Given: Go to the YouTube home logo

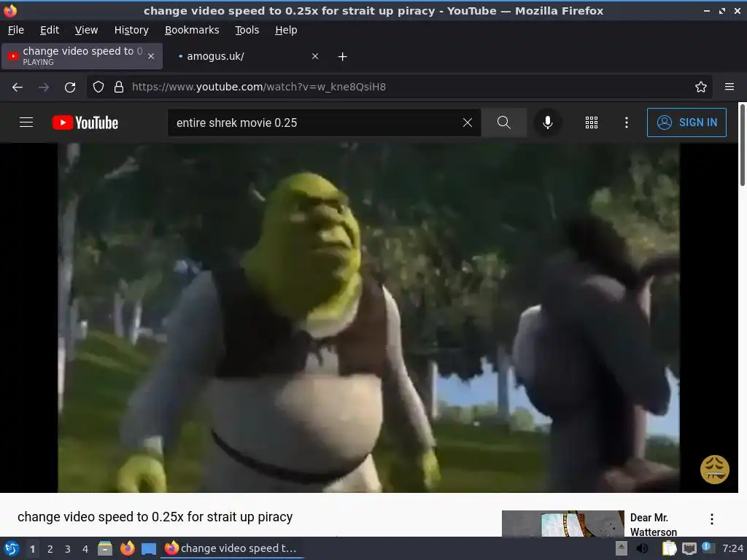Looking at the screenshot, I should tap(85, 122).
